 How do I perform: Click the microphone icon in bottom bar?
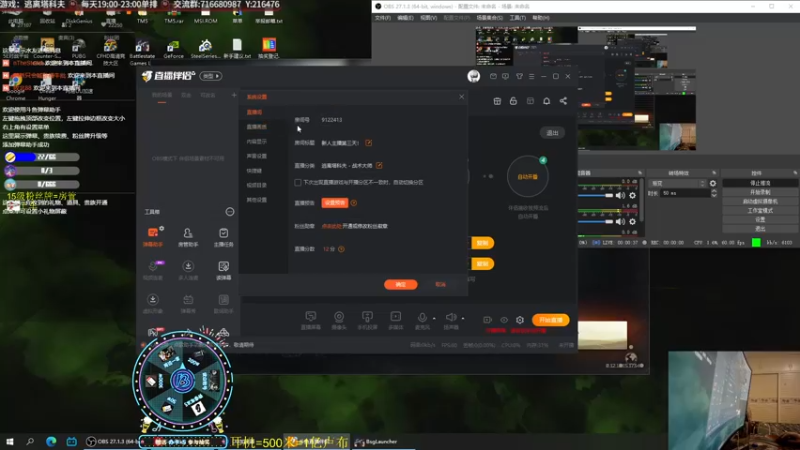(422, 317)
